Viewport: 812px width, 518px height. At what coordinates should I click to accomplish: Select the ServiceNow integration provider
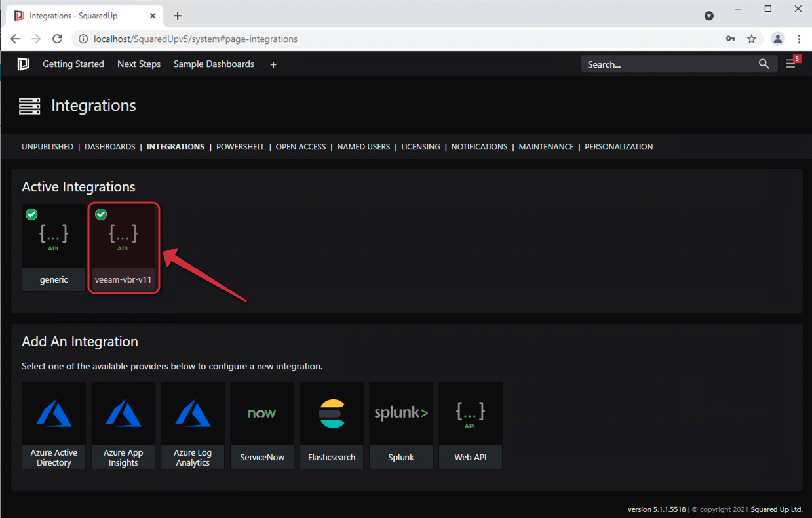pyautogui.click(x=262, y=425)
